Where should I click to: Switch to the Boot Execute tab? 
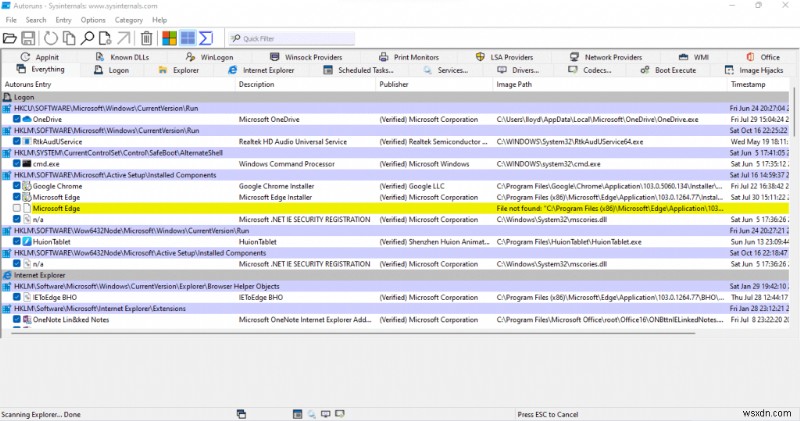coord(668,70)
